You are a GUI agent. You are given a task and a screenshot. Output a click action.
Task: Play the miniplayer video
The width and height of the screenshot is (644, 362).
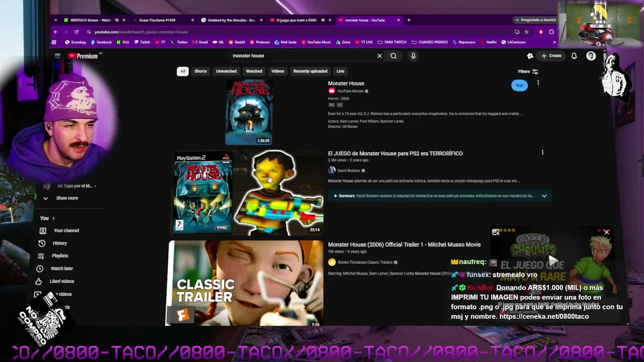point(553,260)
